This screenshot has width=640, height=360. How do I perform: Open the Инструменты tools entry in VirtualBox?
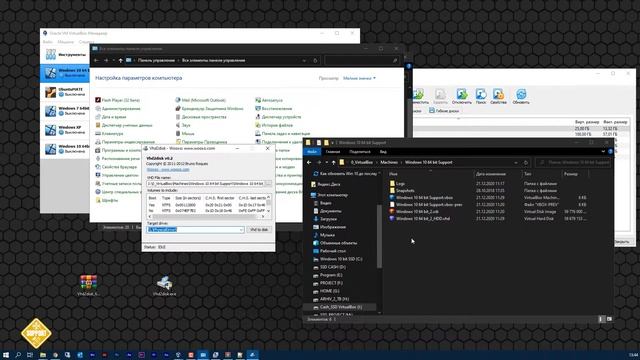(x=65, y=54)
